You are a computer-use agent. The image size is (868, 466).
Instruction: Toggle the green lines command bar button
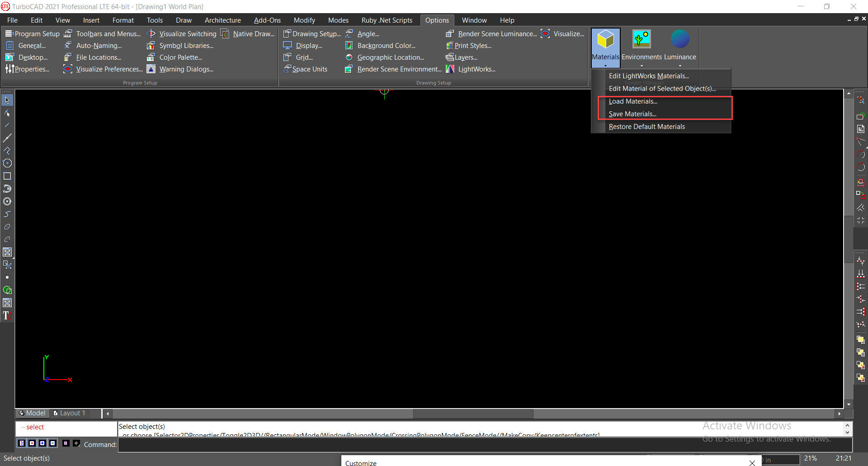(x=52, y=443)
